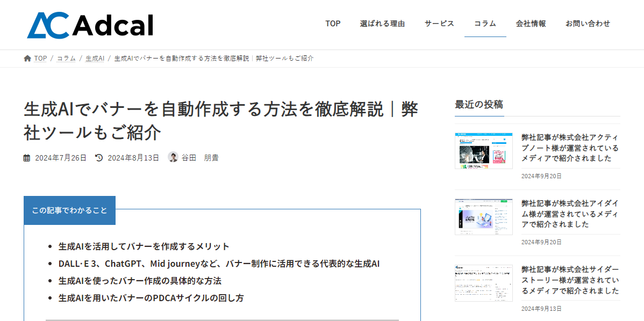The height and width of the screenshot is (321, 644).
Task: Open the 会社情報 menu item
Action: pyautogui.click(x=531, y=24)
